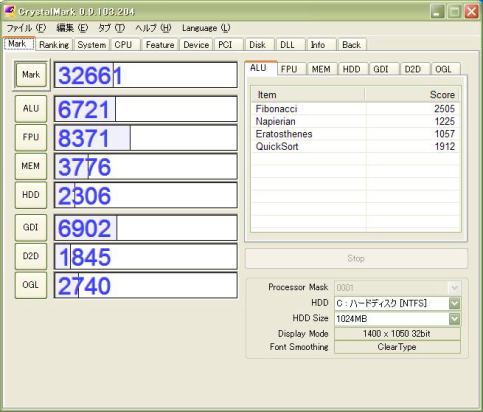Select the Napierian row
This screenshot has height=412, width=483.
pyautogui.click(x=356, y=121)
